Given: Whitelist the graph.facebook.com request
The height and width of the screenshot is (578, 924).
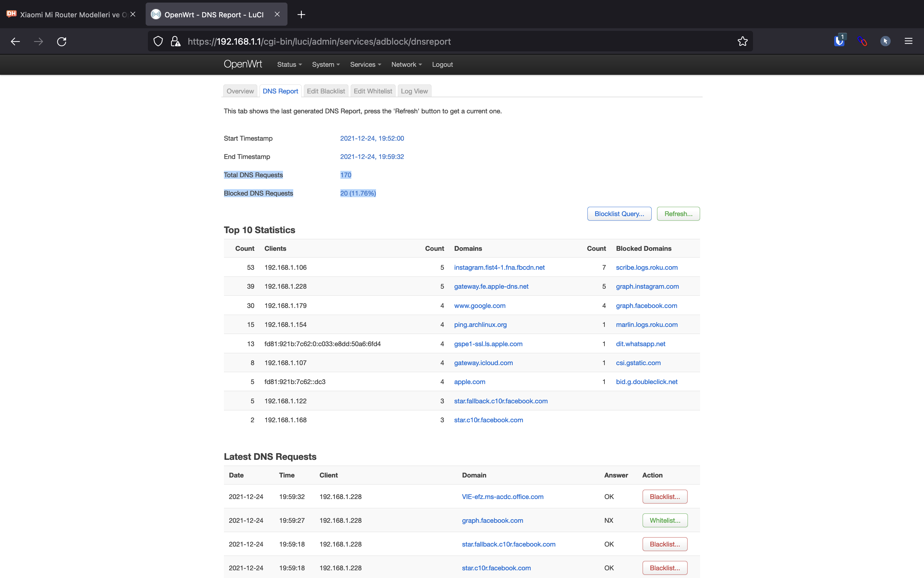Looking at the screenshot, I should (x=665, y=520).
